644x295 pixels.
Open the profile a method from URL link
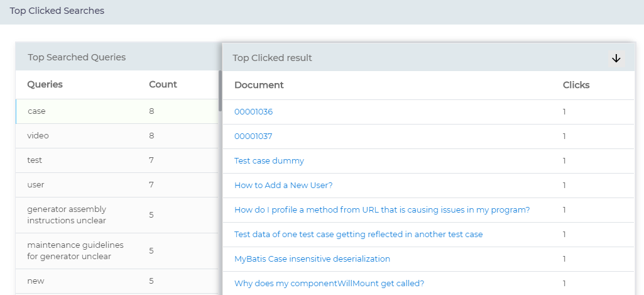382,210
